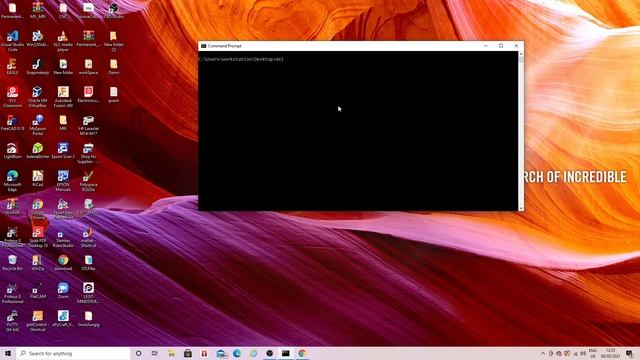Select the MyEpson Portal icon
Screen dimensions: 640x360
[38, 125]
